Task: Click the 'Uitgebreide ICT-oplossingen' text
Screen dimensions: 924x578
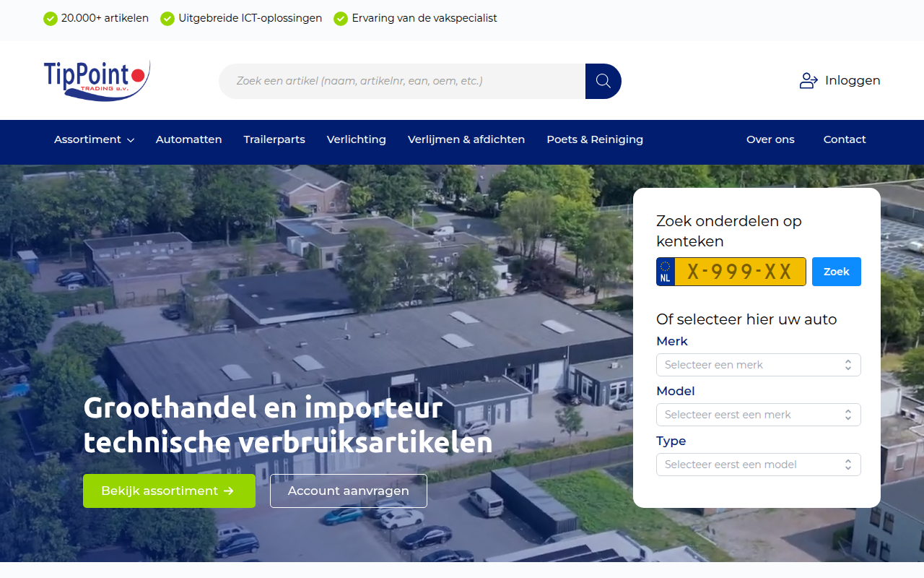Action: pyautogui.click(x=250, y=19)
